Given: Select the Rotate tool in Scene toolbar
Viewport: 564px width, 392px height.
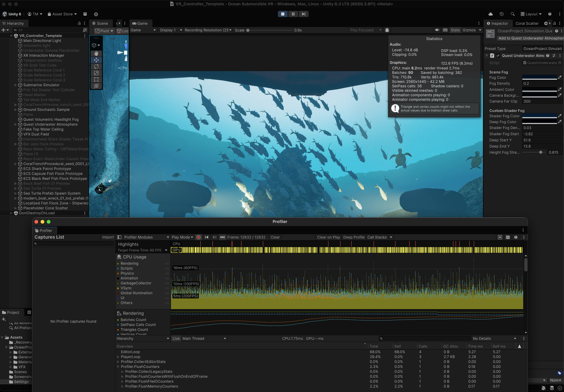Looking at the screenshot, I should 96,66.
